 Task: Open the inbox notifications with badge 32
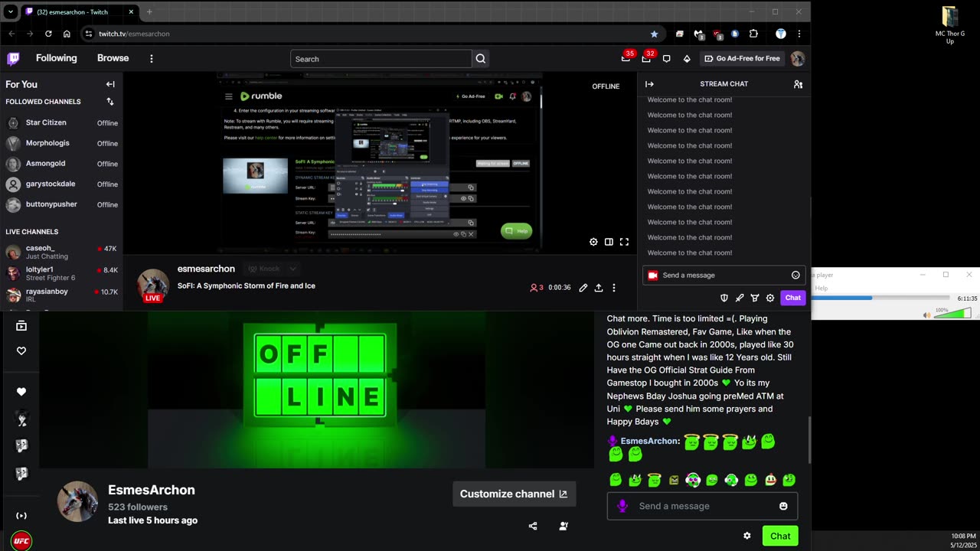[x=647, y=58]
